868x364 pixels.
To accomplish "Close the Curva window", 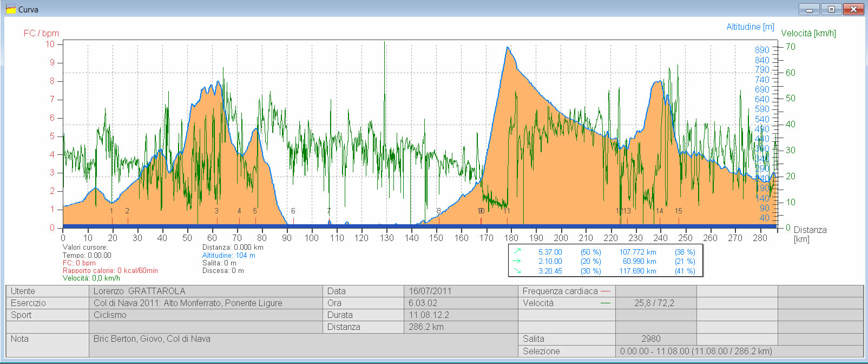I will coord(853,9).
